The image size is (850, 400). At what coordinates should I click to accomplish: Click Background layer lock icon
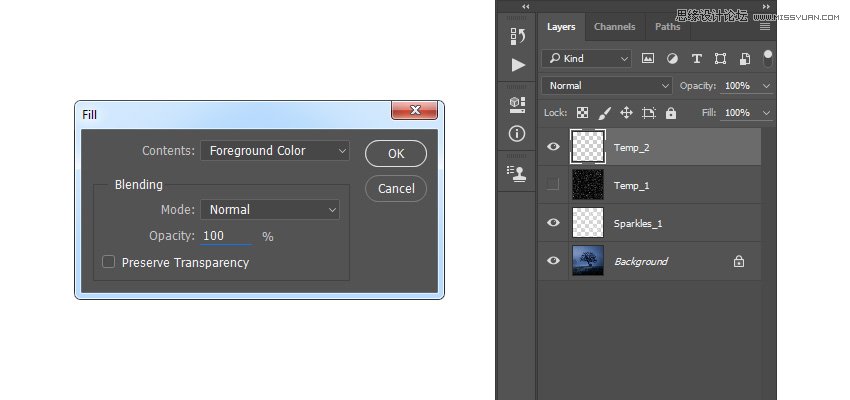[739, 261]
